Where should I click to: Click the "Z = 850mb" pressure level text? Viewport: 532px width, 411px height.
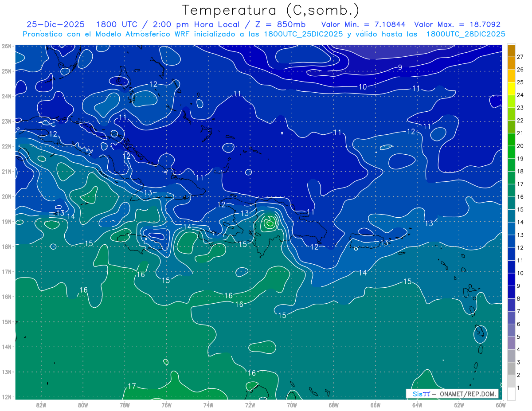[280, 24]
